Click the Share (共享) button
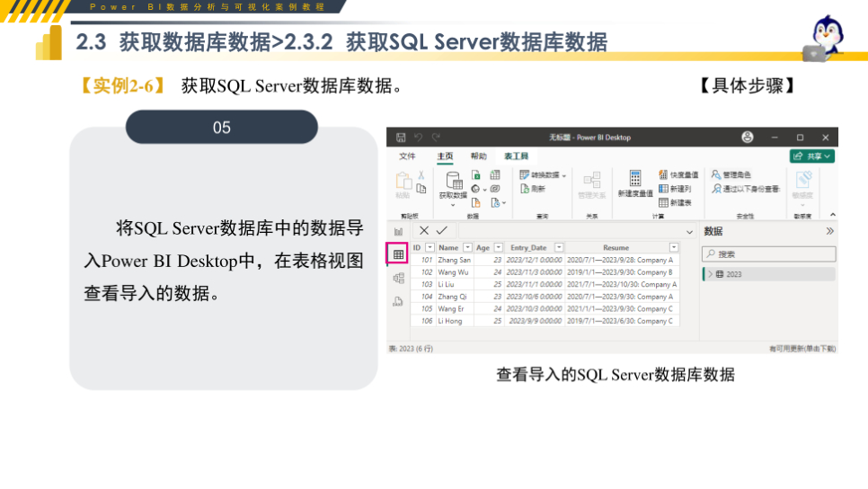Image resolution: width=868 pixels, height=489 pixels. [811, 156]
